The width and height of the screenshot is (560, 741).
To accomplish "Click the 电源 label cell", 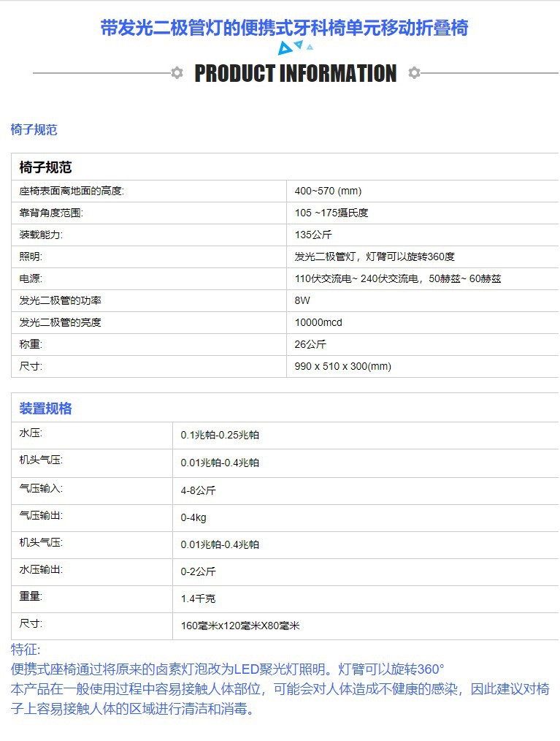I will pyautogui.click(x=149, y=278).
